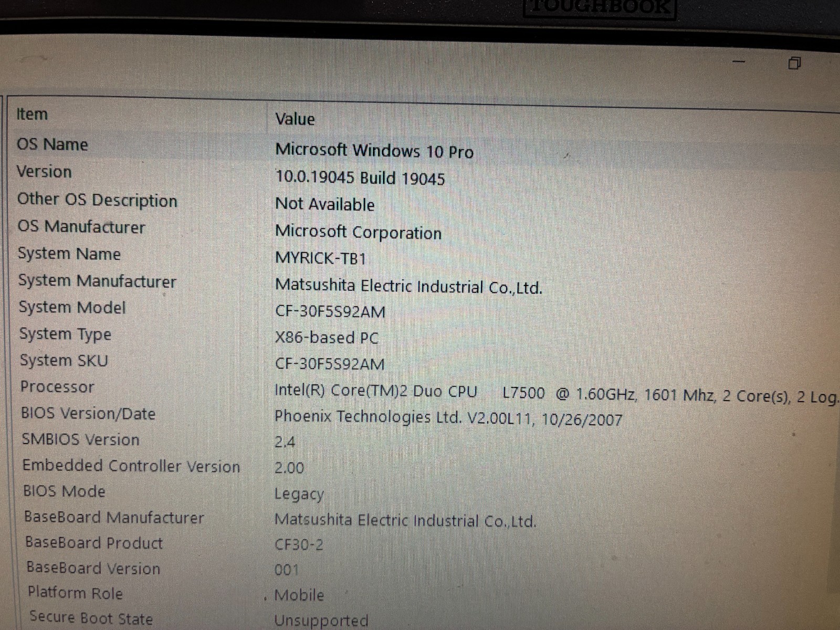This screenshot has height=630, width=840.
Task: Select System Model's CF-30F5S92AM value
Action: click(330, 311)
